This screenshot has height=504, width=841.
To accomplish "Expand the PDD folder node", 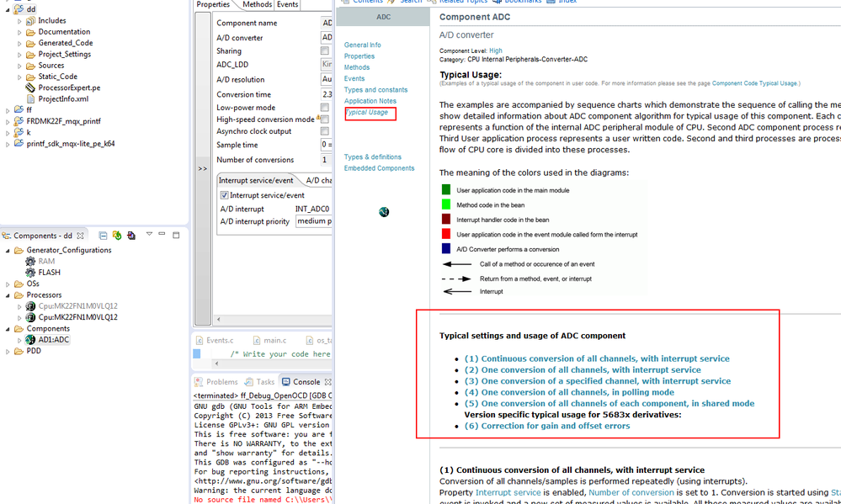I will (x=8, y=352).
